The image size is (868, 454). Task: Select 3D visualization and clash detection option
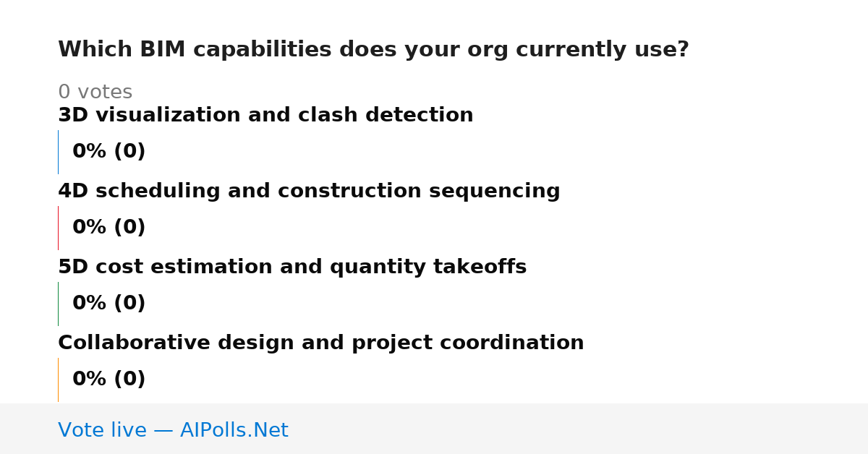pyautogui.click(x=265, y=115)
